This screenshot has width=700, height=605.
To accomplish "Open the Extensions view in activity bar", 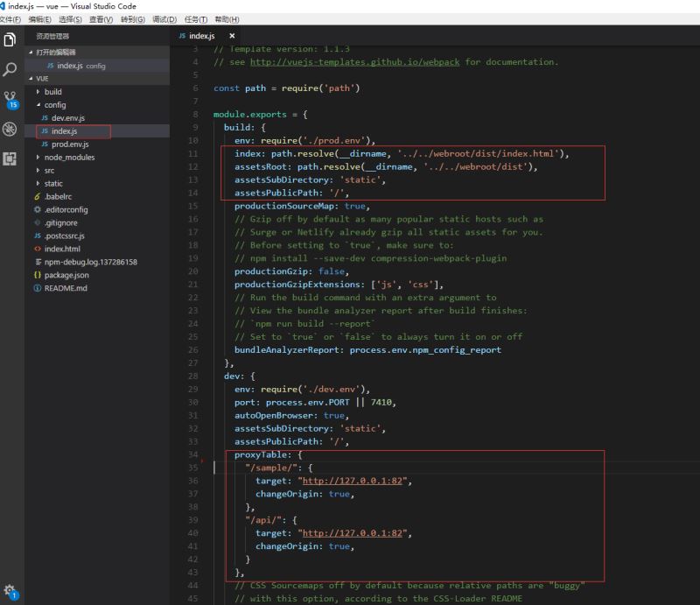I will (x=10, y=158).
